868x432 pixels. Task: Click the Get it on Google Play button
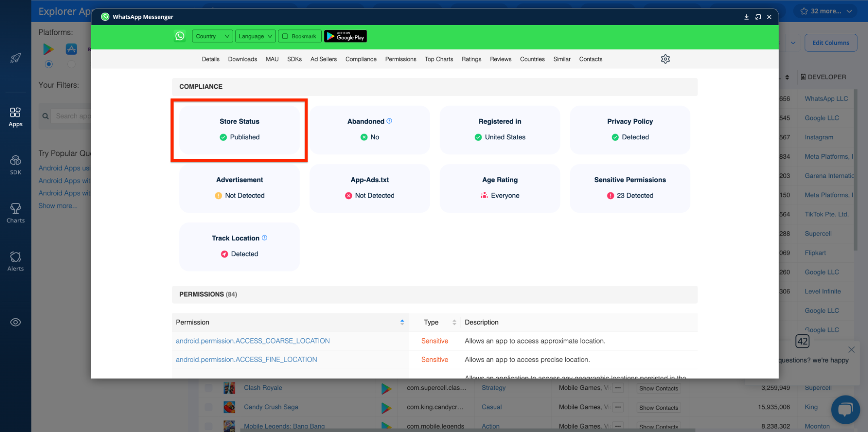point(346,36)
